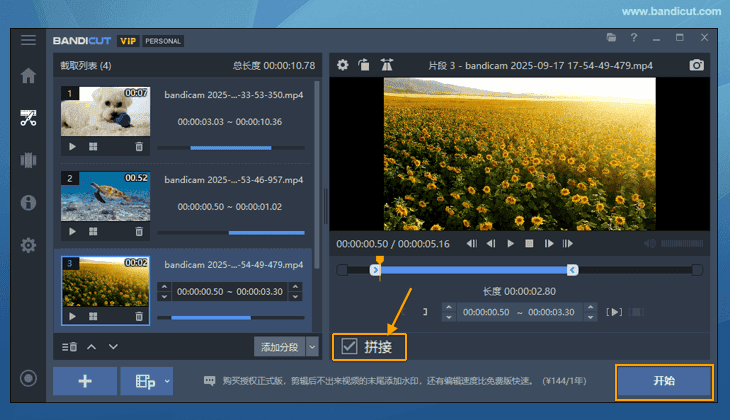
Task: Select the Cut mode scissors icon
Action: click(28, 118)
